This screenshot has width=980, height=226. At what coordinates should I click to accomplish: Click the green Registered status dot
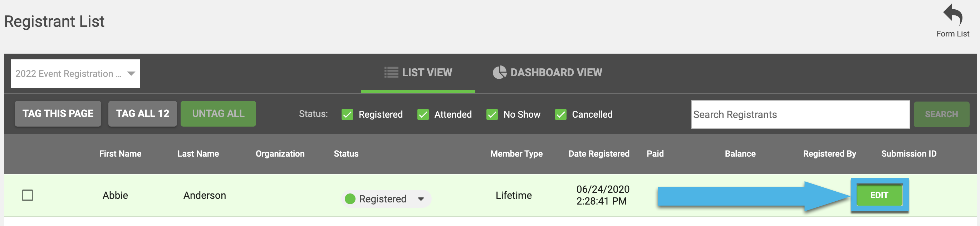[x=350, y=198]
